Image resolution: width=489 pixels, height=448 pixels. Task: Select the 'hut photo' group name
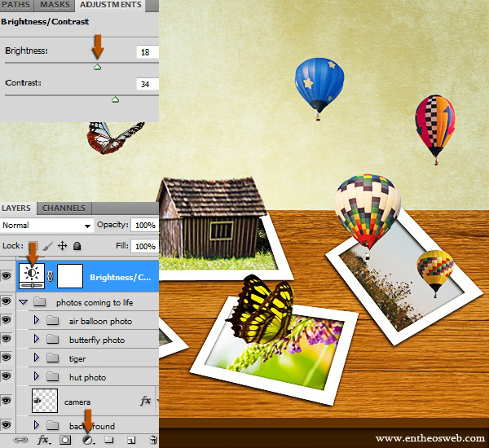pos(88,377)
